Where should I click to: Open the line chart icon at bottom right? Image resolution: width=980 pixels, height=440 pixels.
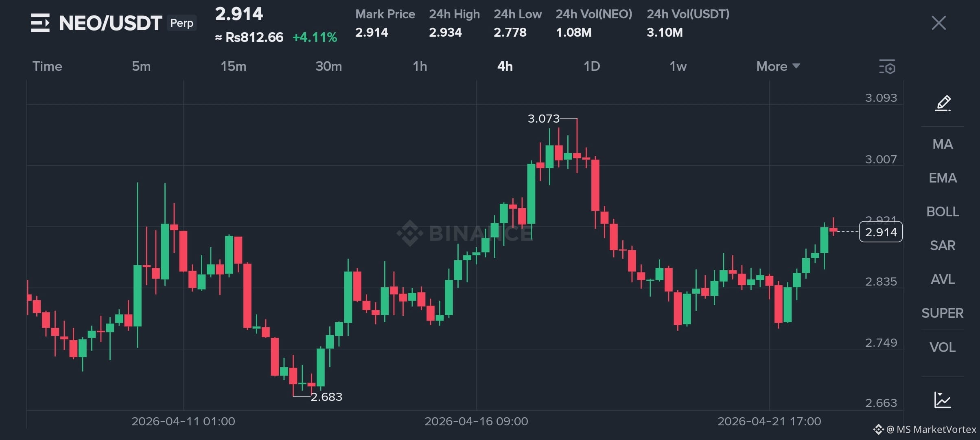point(943,400)
